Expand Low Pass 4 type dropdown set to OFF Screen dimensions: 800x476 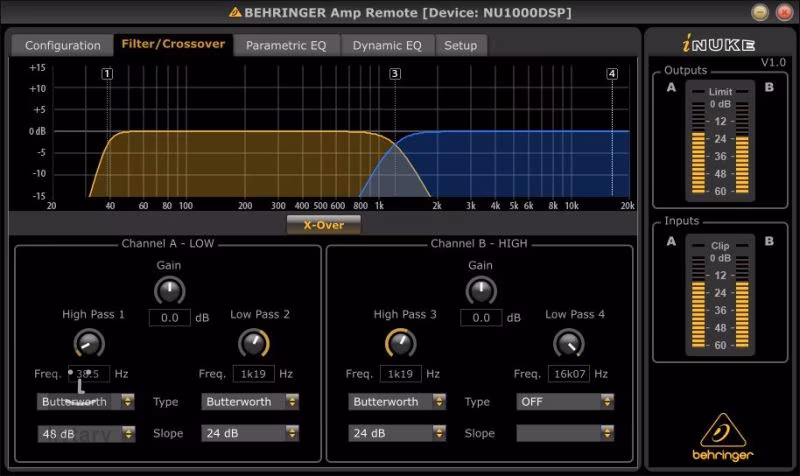(565, 402)
